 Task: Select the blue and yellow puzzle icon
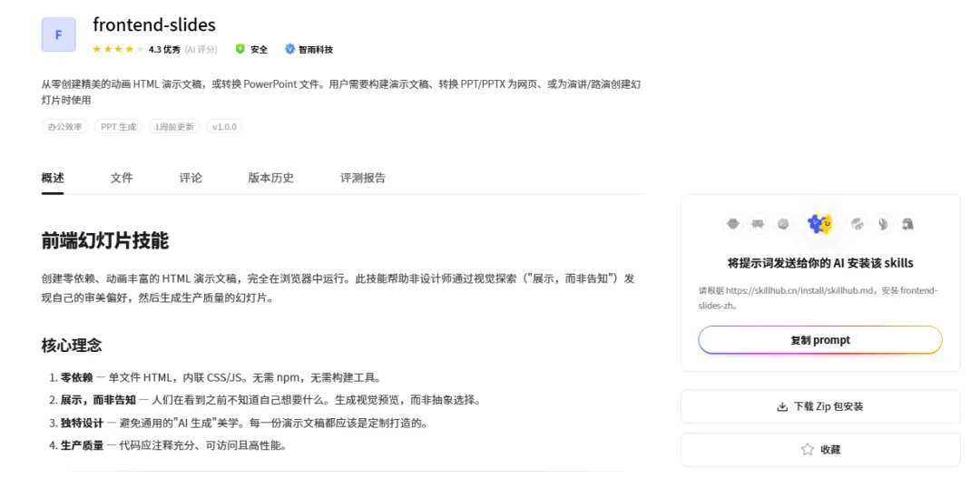coord(820,223)
